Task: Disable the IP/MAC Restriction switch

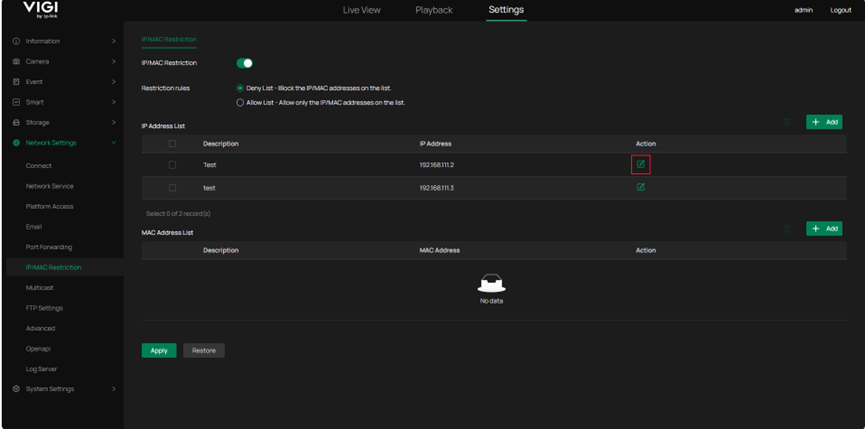Action: pyautogui.click(x=245, y=63)
